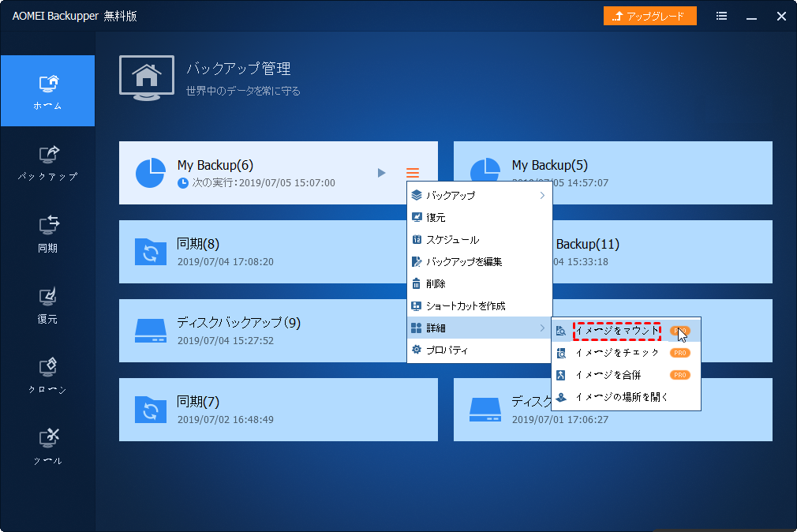
Task: Click the location icon beside イメージの場所を開く
Action: click(561, 397)
